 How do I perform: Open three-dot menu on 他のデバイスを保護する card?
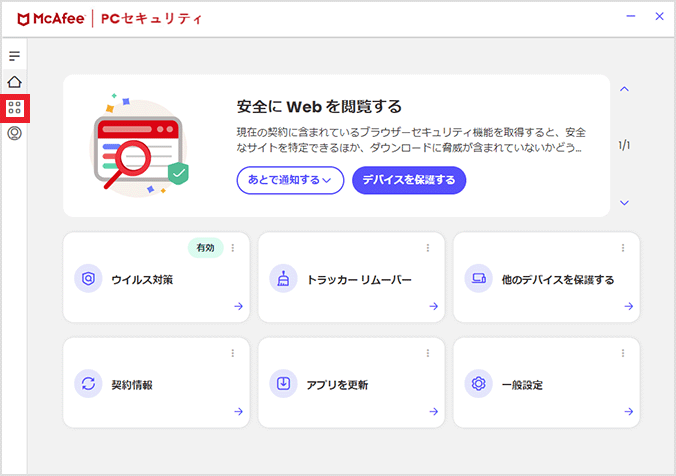tap(623, 248)
